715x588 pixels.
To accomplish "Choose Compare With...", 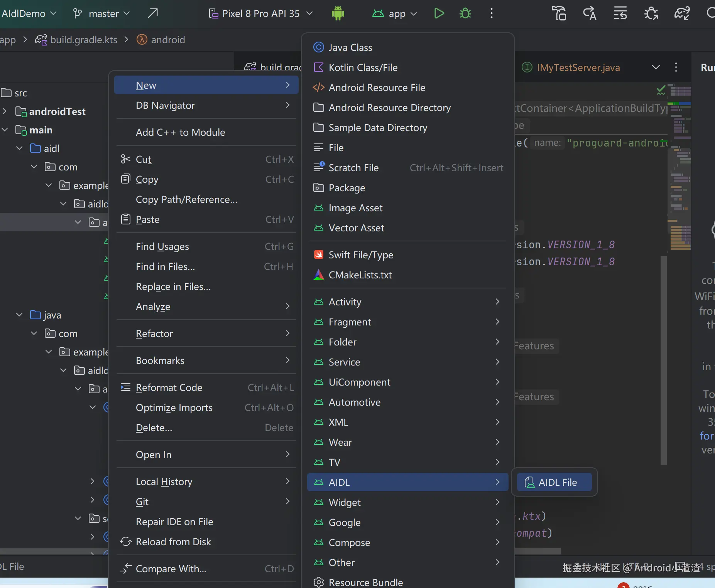I will coord(206,569).
